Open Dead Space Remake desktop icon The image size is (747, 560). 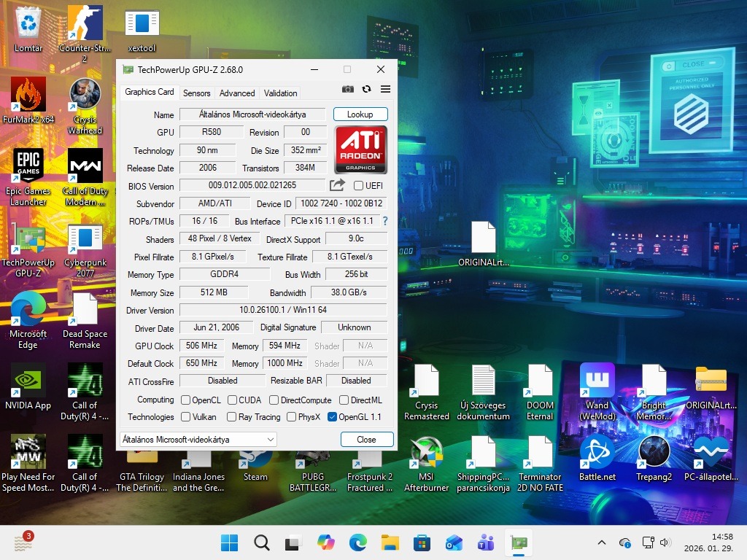(85, 321)
